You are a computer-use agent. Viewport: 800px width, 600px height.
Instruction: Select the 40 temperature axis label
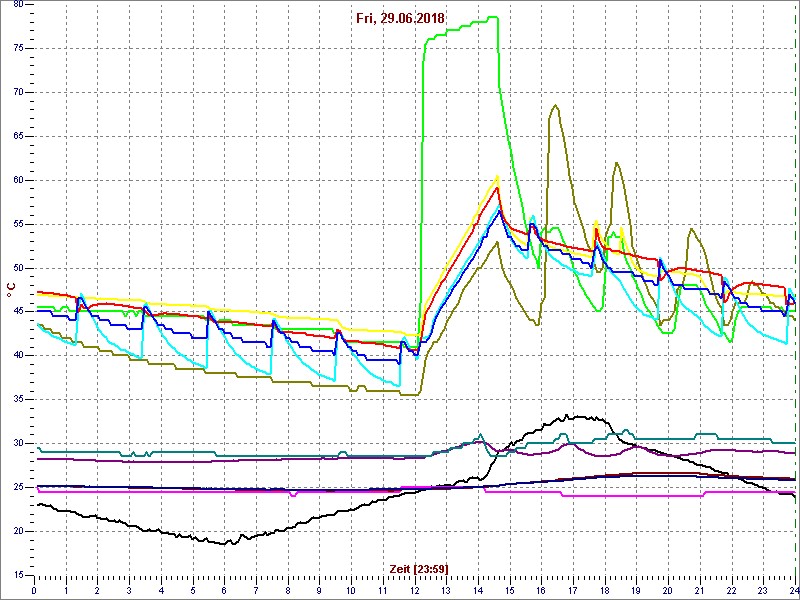point(18,356)
